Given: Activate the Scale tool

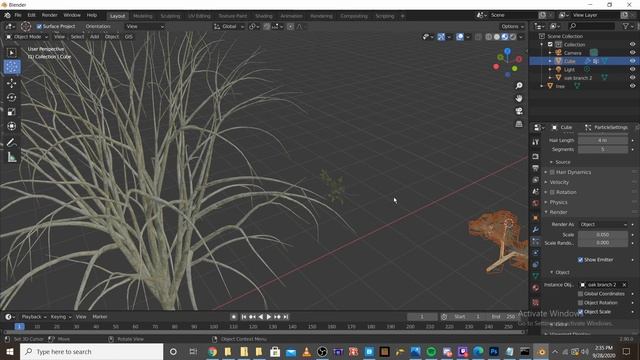Looking at the screenshot, I should tap(11, 112).
